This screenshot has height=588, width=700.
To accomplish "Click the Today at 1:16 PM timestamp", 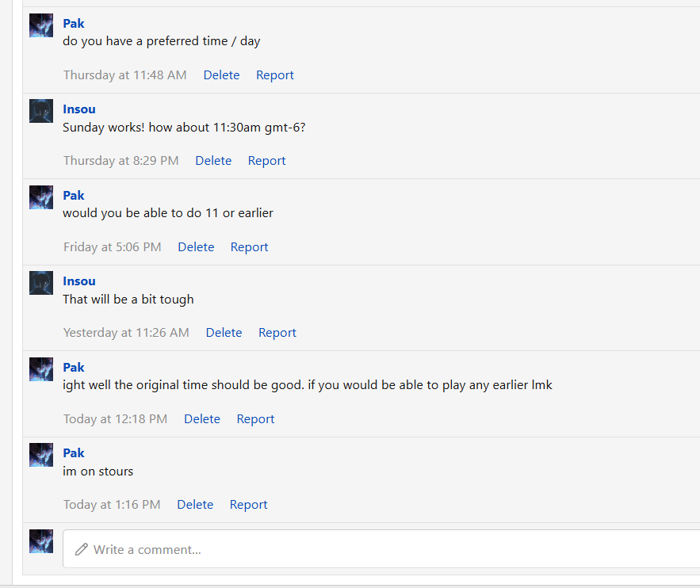I will [112, 505].
